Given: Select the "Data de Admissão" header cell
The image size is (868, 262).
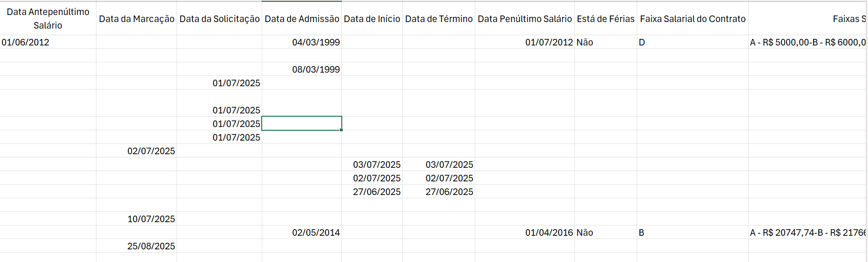Looking at the screenshot, I should [302, 19].
